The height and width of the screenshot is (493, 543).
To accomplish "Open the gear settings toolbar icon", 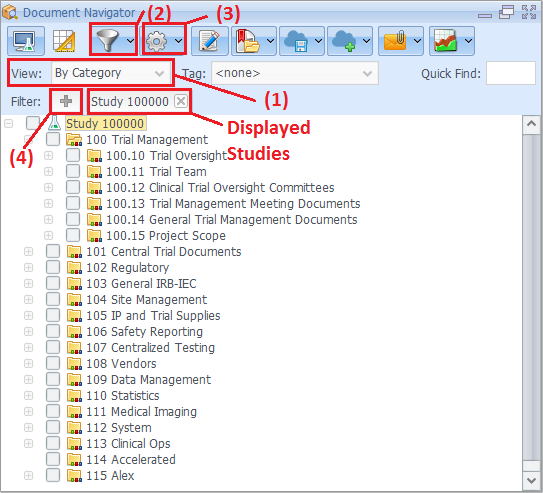I will (x=163, y=41).
